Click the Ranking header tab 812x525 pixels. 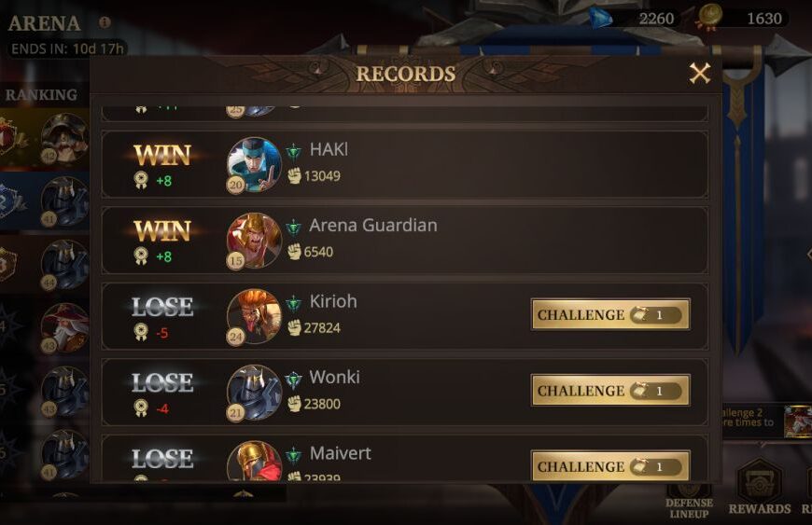coord(41,95)
